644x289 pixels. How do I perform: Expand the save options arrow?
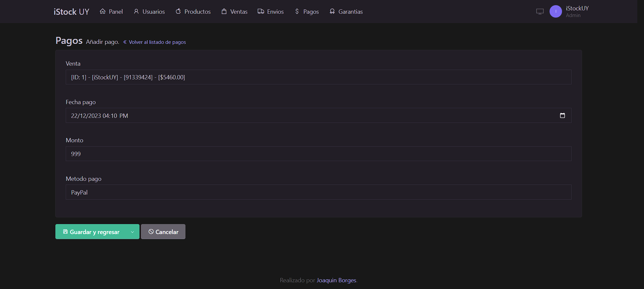(x=132, y=232)
